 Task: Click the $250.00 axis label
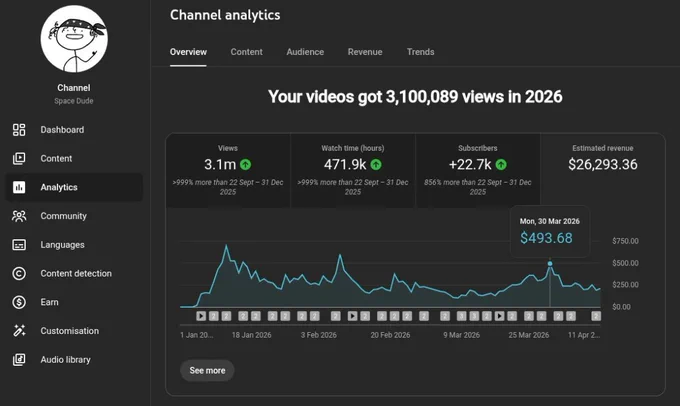pos(625,285)
